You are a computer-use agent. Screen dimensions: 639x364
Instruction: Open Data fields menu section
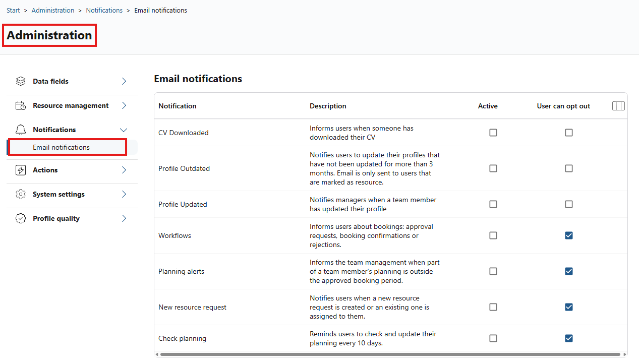72,81
